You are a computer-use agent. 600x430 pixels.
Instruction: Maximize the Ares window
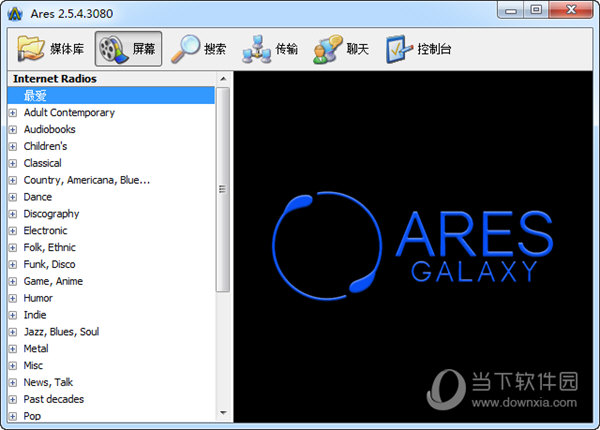point(536,10)
